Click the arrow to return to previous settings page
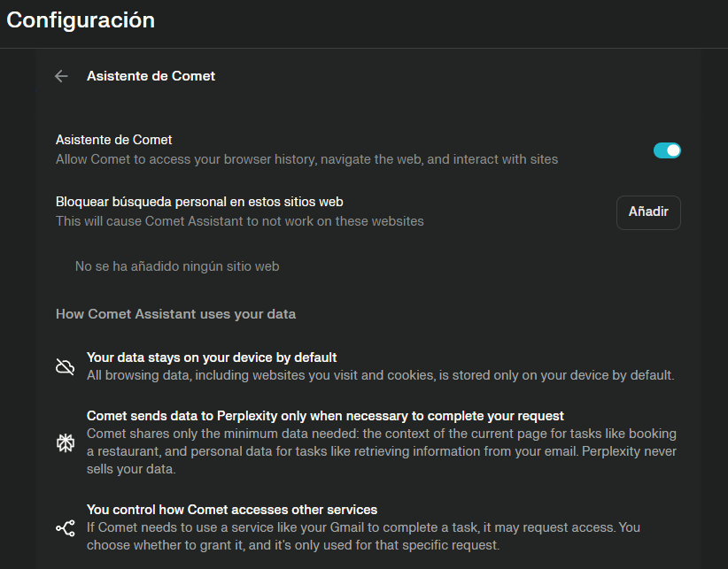This screenshot has width=728, height=569. click(x=60, y=76)
